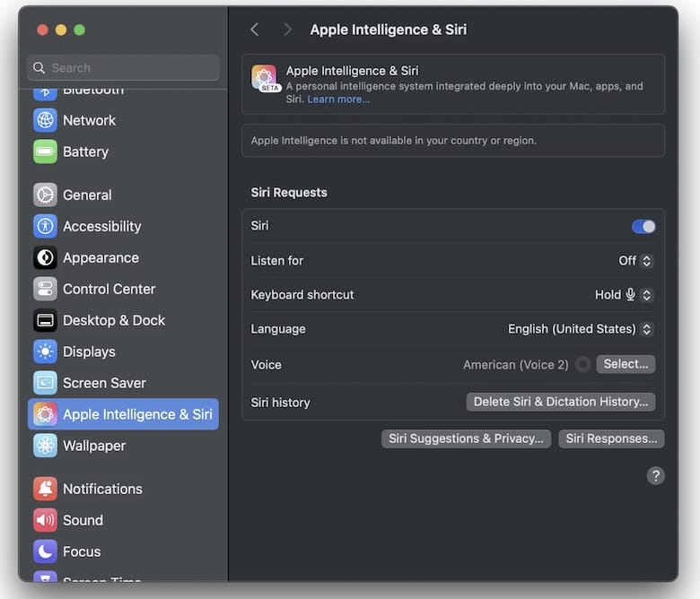Viewport: 700px width, 599px height.
Task: Select Screen Saver in sidebar
Action: pyautogui.click(x=123, y=383)
